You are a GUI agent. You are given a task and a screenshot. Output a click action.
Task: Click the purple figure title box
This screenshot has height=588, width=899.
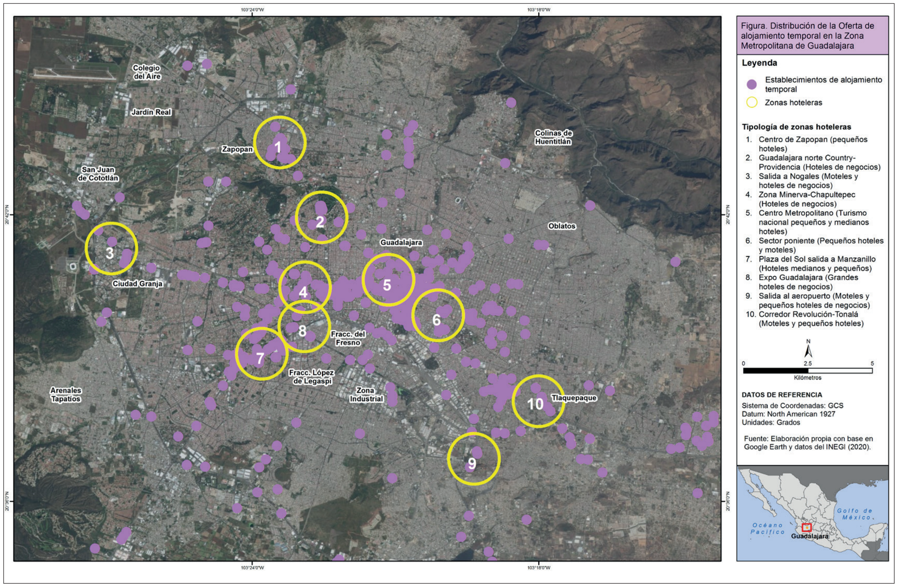point(812,36)
